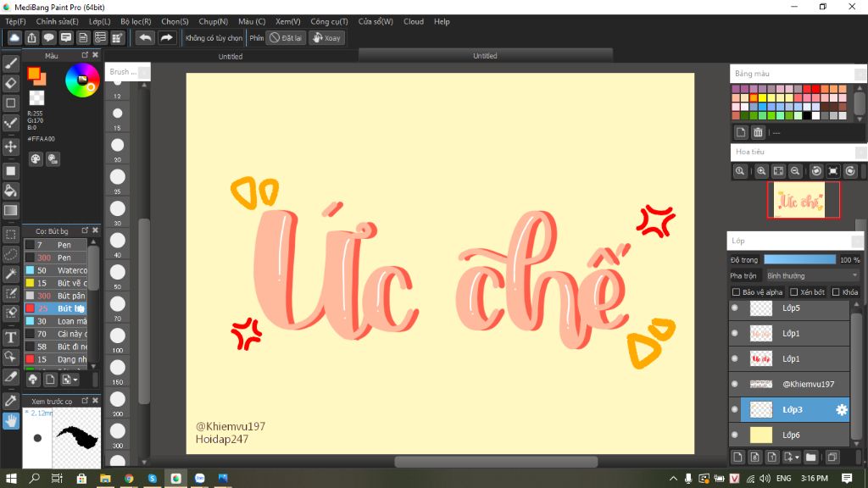
Task: Open Google Chrome from taskbar
Action: pos(129,478)
